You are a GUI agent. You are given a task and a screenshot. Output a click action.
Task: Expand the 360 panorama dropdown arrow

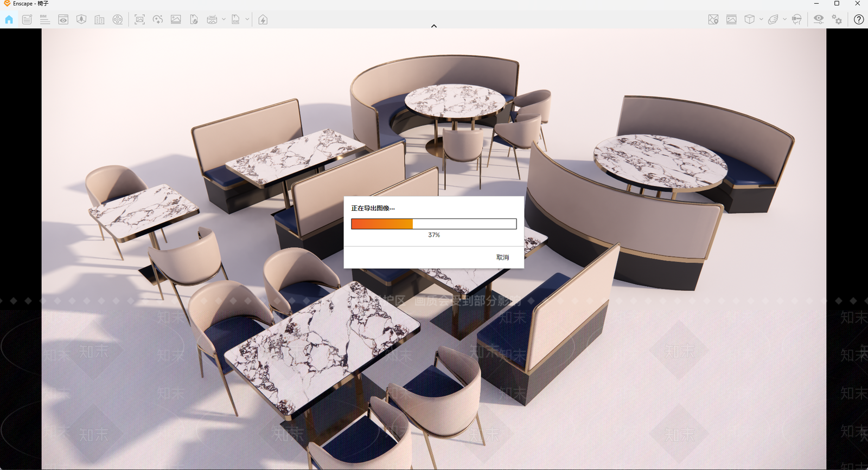click(x=224, y=20)
